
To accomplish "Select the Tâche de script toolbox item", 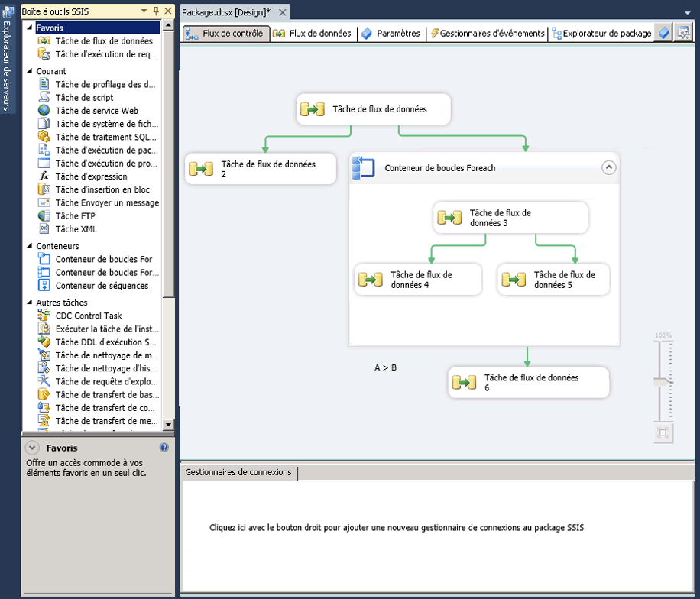I will click(84, 97).
